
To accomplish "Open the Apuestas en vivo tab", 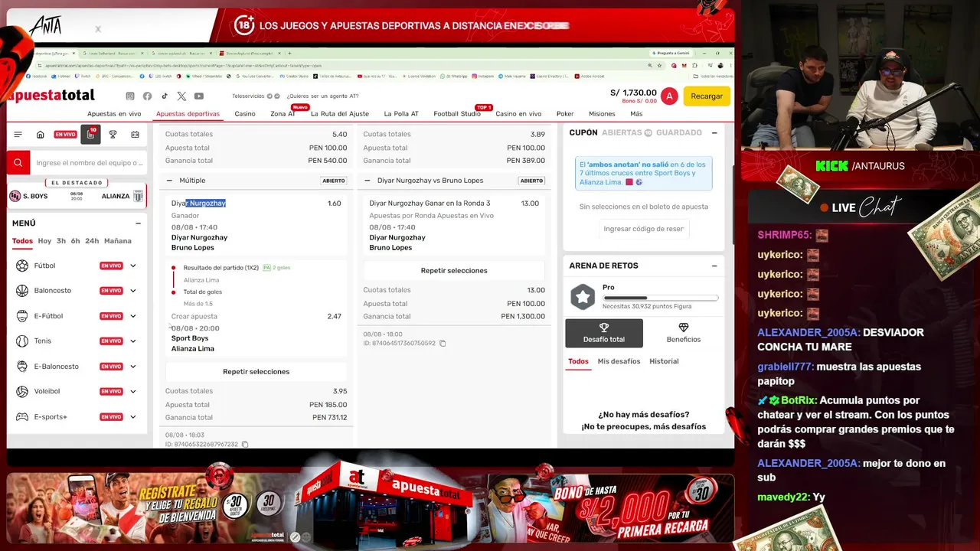I will pos(114,114).
